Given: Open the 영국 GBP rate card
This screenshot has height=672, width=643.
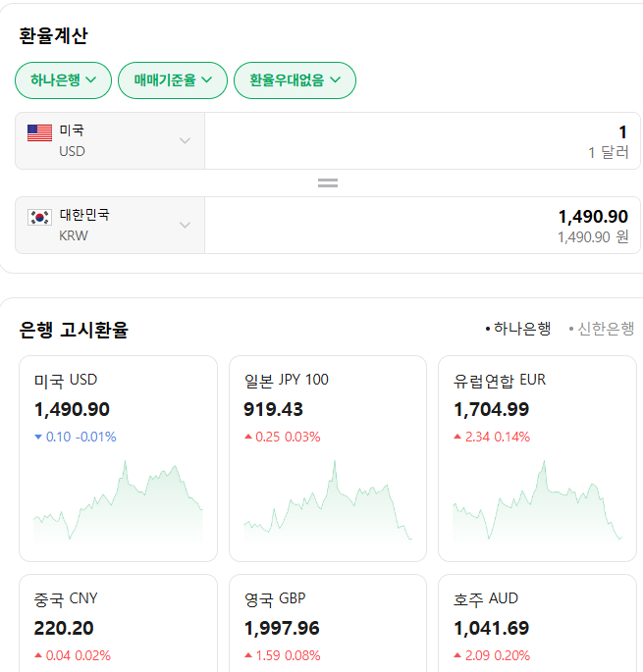Looking at the screenshot, I should click(x=328, y=623).
